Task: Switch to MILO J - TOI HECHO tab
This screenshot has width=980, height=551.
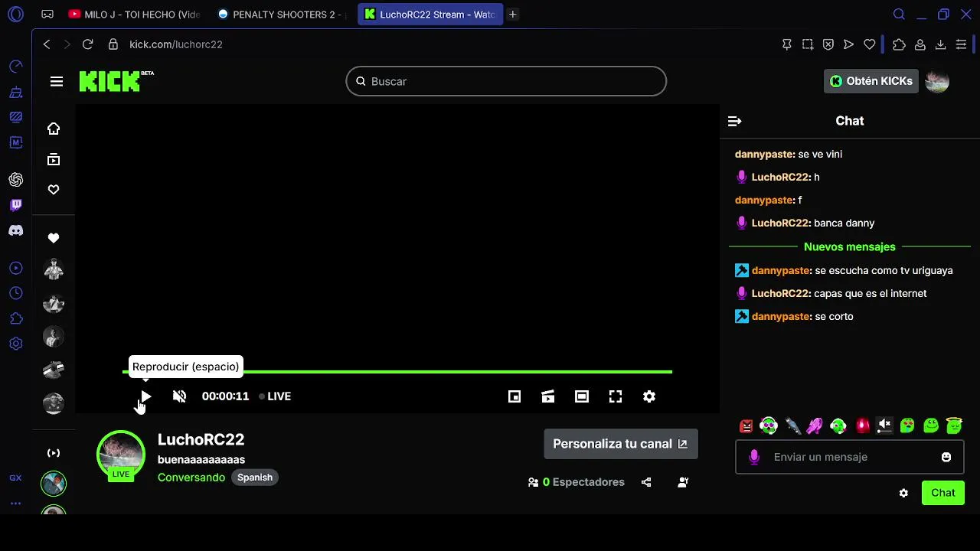Action: (x=134, y=15)
